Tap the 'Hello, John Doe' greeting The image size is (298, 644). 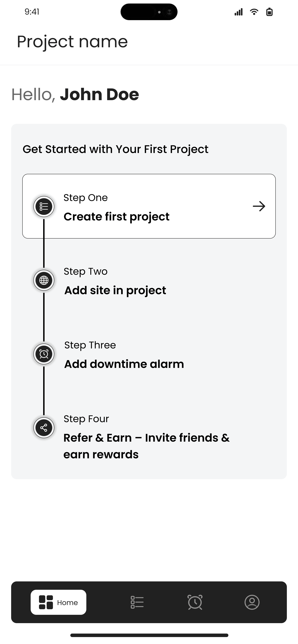tap(75, 95)
